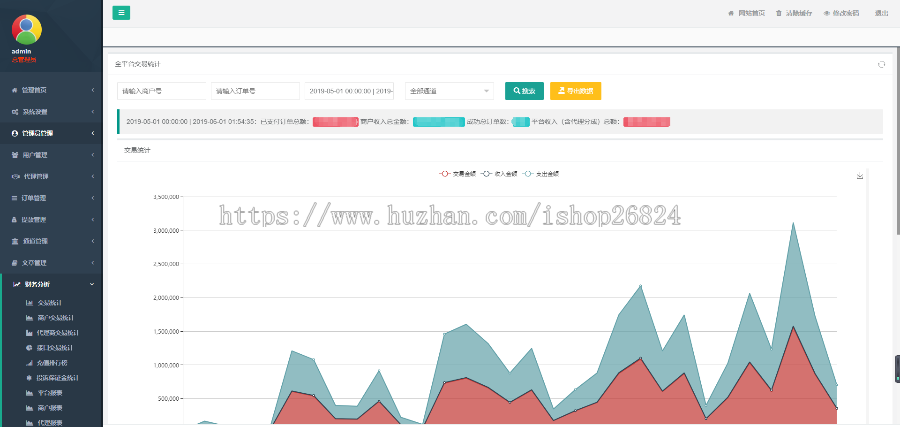Refresh the 全平台交易统计 panel with the circular icon
Screen dimensions: 900x427
point(881,64)
